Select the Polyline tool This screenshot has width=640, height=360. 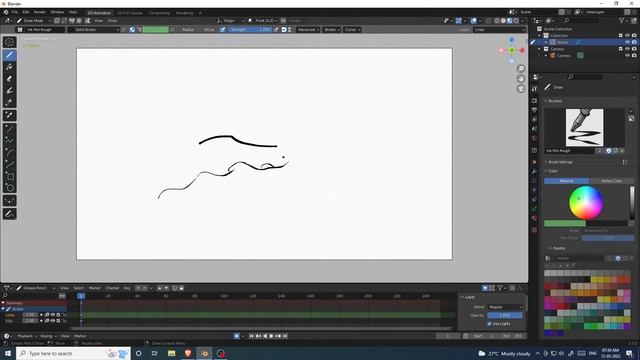(9, 140)
